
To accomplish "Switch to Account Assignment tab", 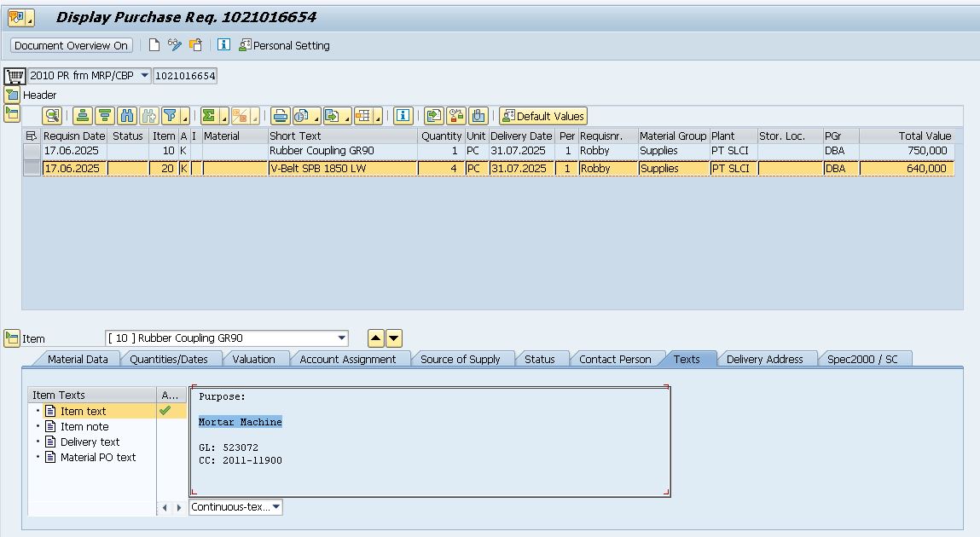I will [x=347, y=359].
